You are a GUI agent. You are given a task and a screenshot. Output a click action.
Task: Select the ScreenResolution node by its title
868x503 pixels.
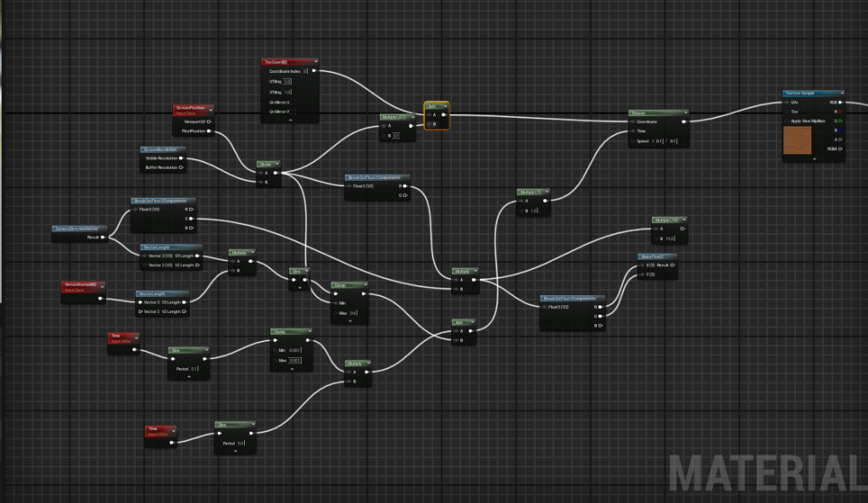tap(160, 149)
